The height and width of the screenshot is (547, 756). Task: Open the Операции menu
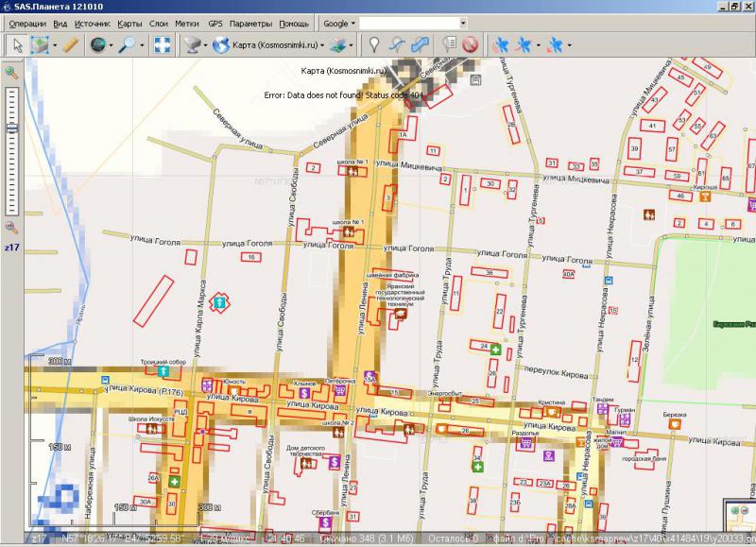click(x=27, y=23)
